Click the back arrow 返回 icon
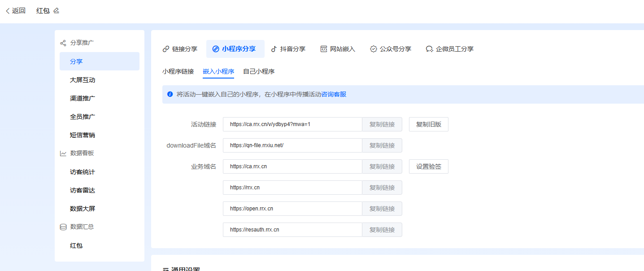The height and width of the screenshot is (271, 644). 8,11
